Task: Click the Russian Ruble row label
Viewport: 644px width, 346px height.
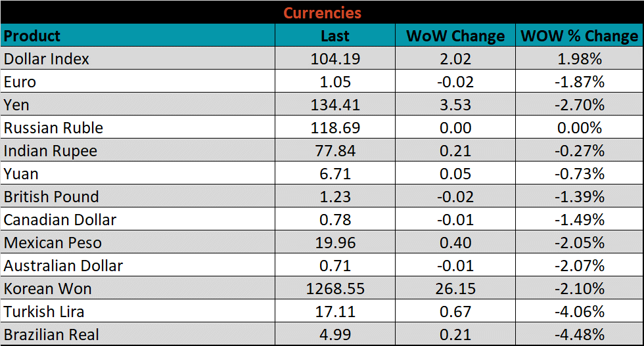Action: [53, 127]
